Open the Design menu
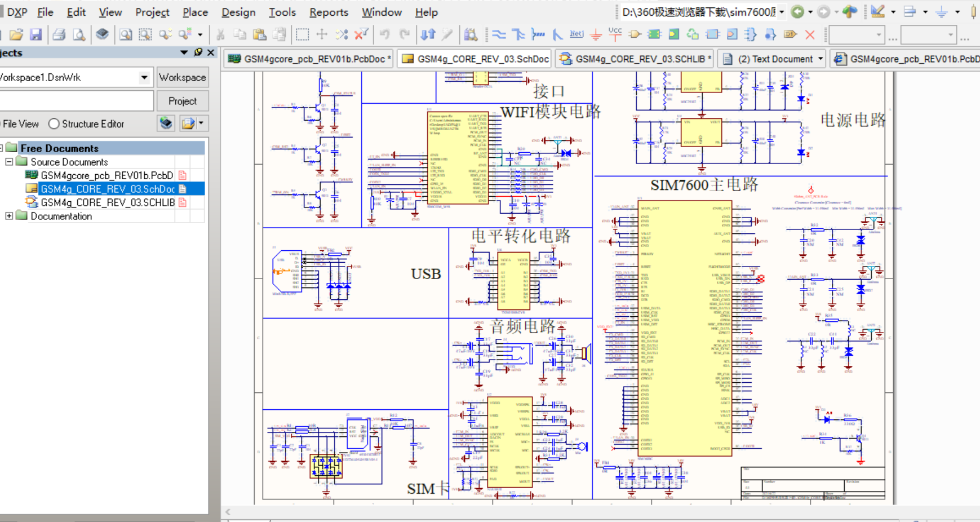 click(238, 12)
